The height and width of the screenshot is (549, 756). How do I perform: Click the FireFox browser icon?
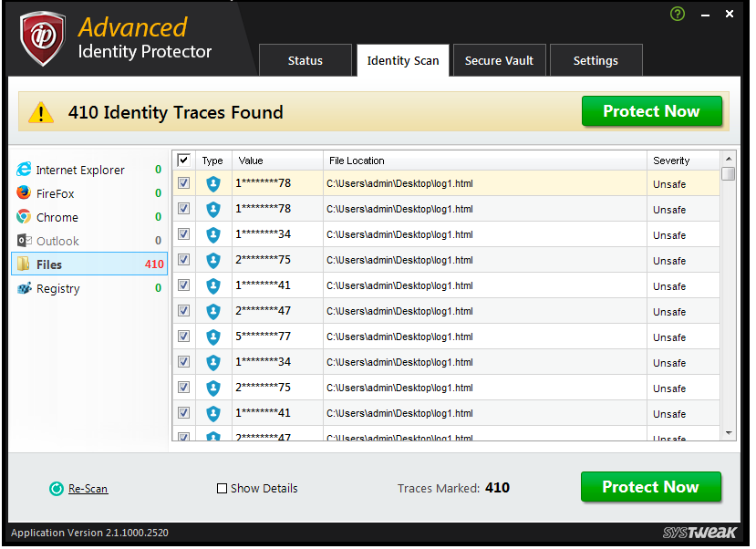pos(24,192)
